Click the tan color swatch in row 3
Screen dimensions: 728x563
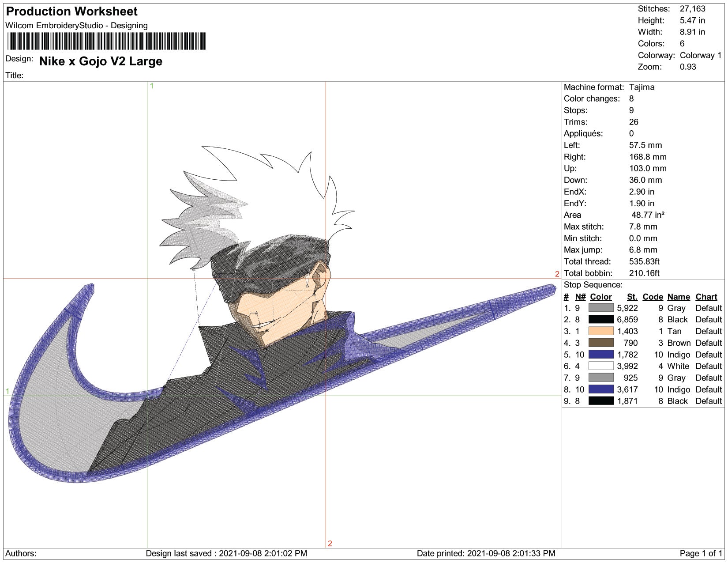pyautogui.click(x=601, y=331)
